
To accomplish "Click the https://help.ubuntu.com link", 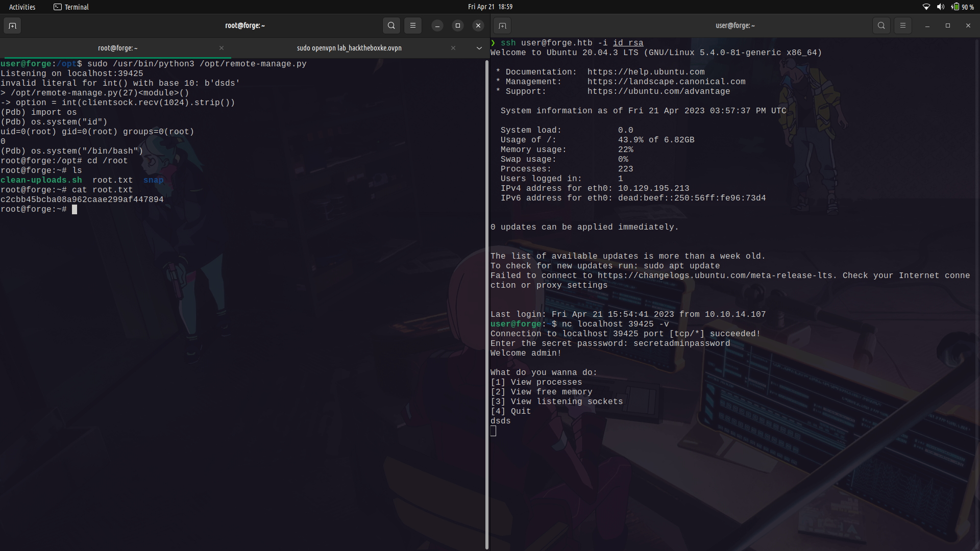I will (x=646, y=72).
